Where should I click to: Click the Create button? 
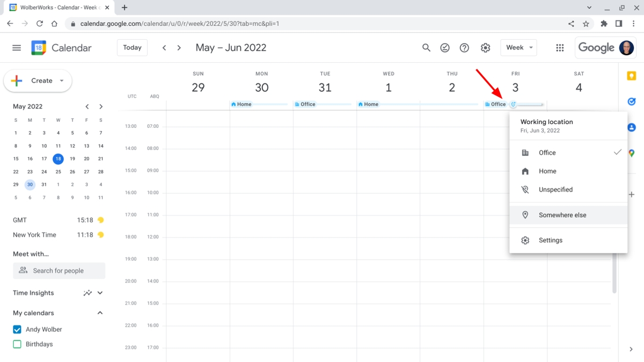(37, 81)
